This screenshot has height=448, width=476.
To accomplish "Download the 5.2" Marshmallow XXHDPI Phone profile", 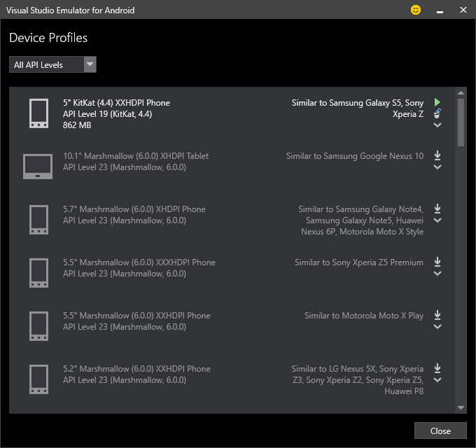I will coord(437,368).
